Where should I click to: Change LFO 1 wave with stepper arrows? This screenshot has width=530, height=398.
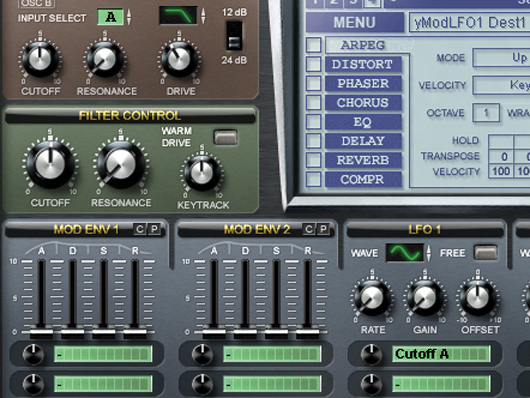(x=429, y=253)
